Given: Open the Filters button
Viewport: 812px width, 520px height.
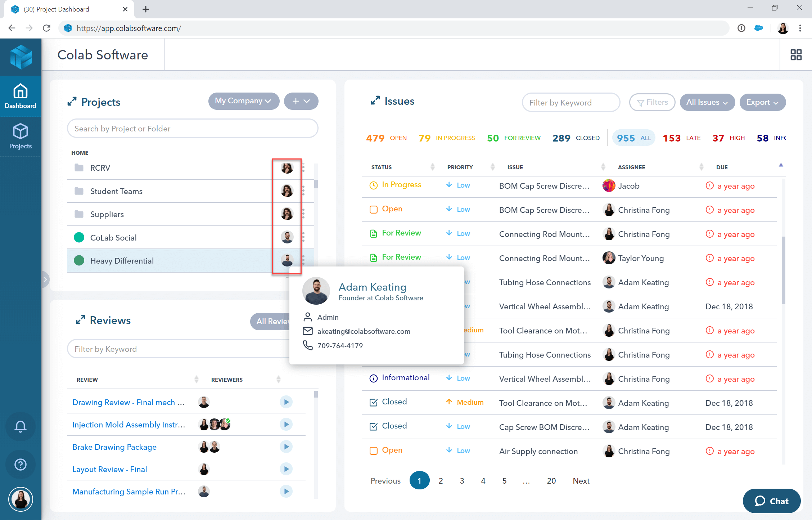Looking at the screenshot, I should 652,102.
